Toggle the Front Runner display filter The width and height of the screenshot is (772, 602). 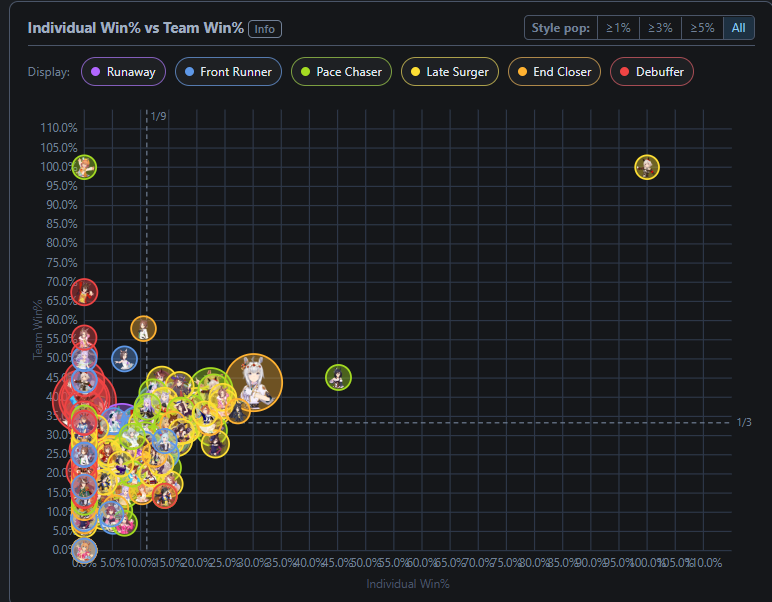[228, 72]
